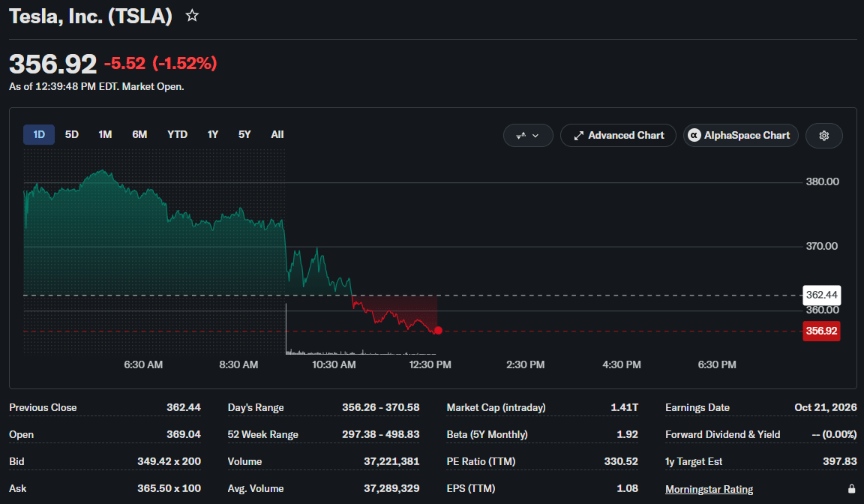
Task: Open the Morningstar Rating link
Action: [x=709, y=489]
